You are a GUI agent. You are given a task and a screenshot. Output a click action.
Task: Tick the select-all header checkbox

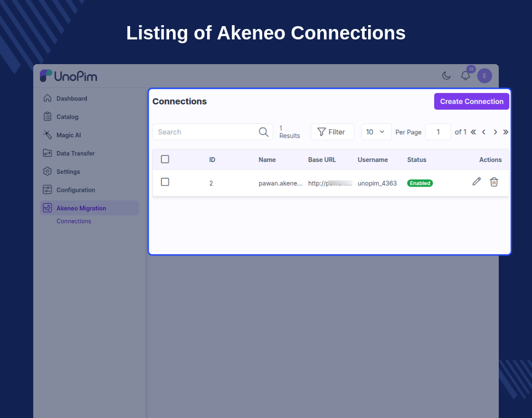coord(165,159)
